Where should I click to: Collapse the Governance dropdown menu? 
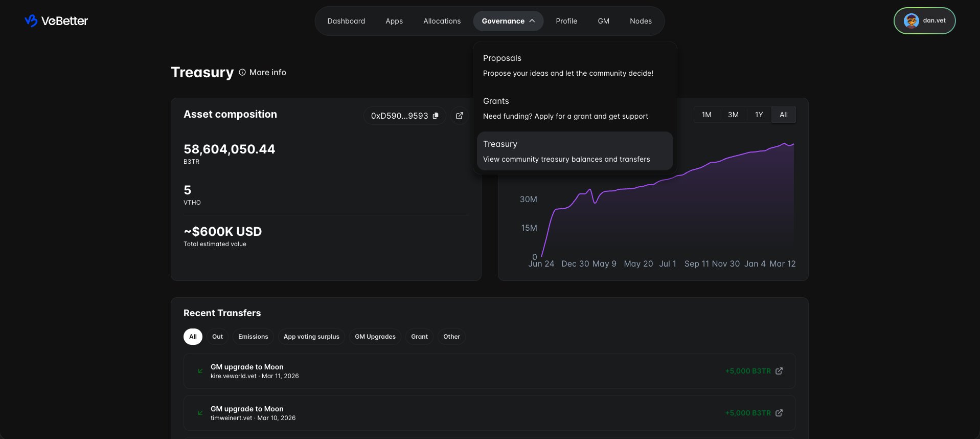508,21
